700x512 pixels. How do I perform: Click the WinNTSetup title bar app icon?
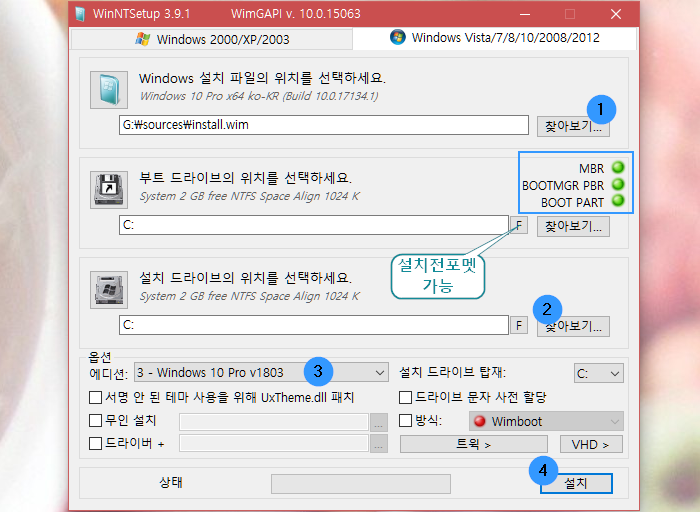[80, 14]
